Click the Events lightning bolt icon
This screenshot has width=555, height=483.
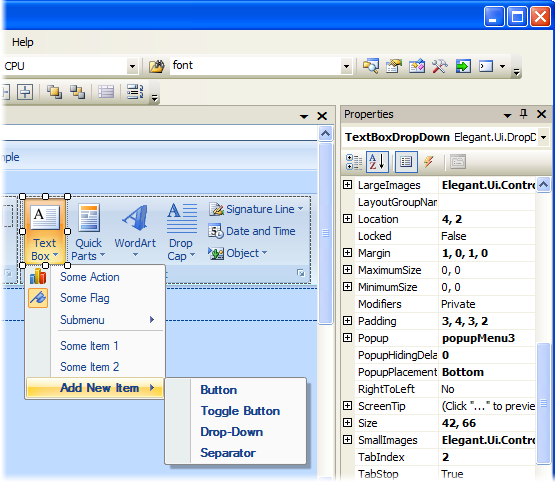coord(429,162)
